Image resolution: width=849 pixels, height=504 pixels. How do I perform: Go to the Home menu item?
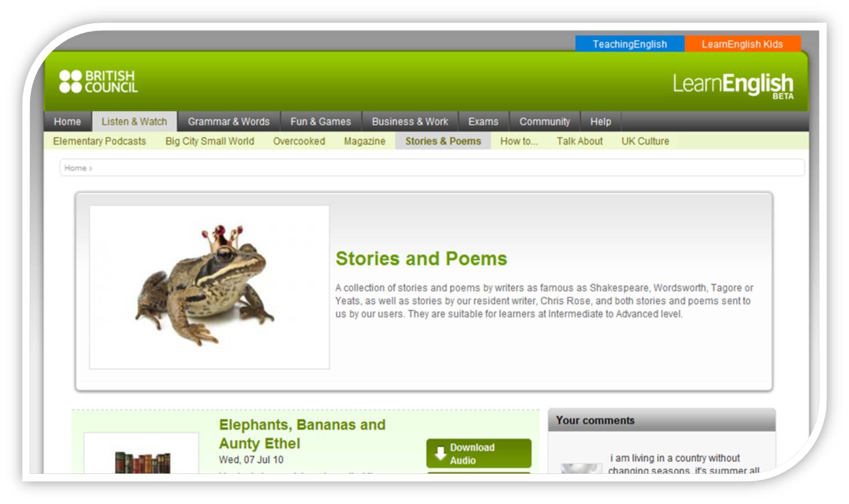[x=67, y=122]
